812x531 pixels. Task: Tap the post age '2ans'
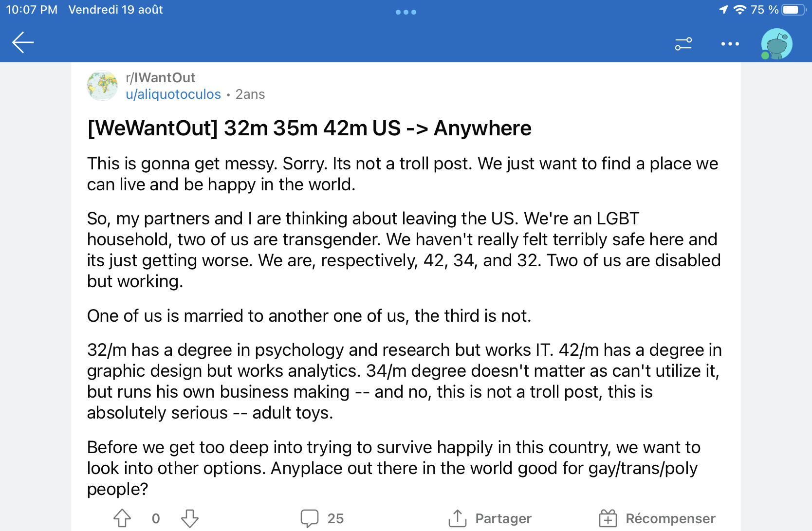point(250,94)
